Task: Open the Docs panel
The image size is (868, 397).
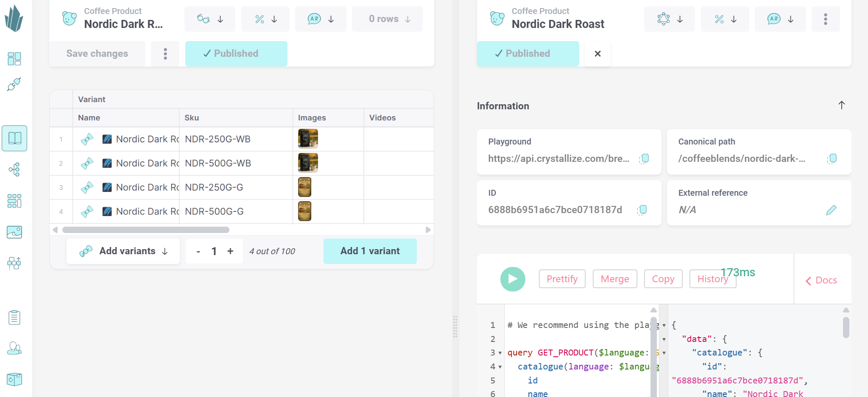Action: pyautogui.click(x=821, y=280)
